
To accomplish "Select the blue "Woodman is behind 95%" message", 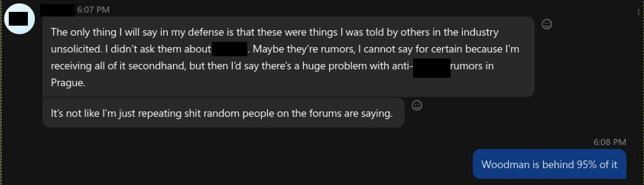I will (549, 164).
